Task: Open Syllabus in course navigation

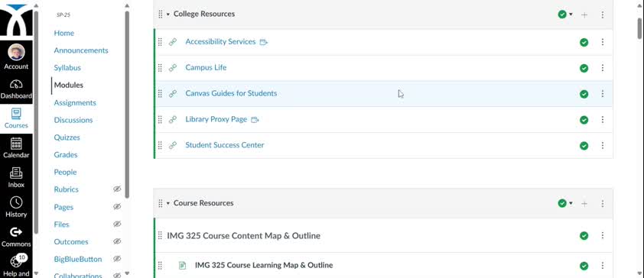Action: coord(67,68)
